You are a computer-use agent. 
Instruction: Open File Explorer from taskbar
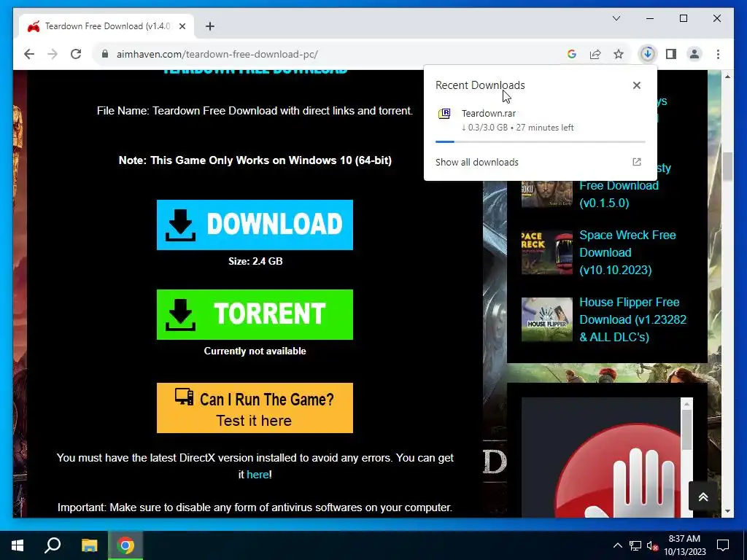tap(89, 545)
